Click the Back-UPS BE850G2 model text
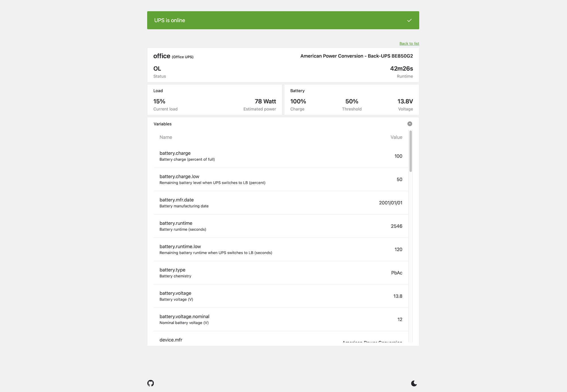The height and width of the screenshot is (392, 567). (x=390, y=56)
